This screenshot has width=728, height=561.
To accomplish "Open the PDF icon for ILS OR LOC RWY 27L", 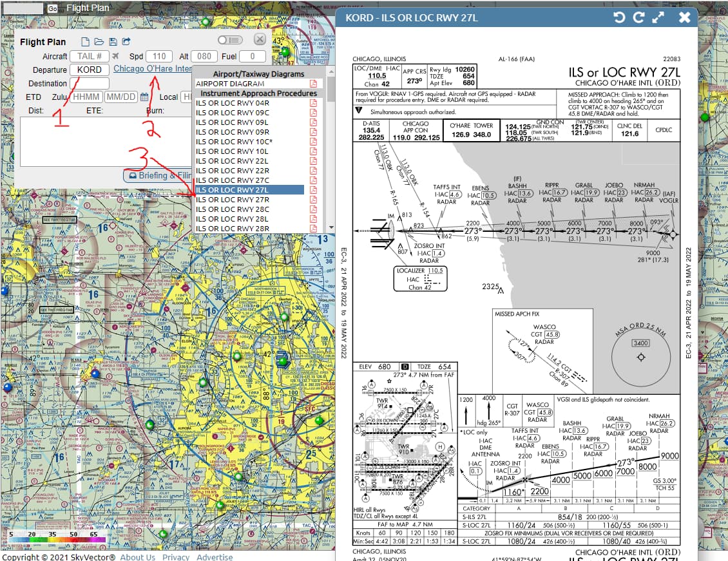I will pyautogui.click(x=313, y=190).
